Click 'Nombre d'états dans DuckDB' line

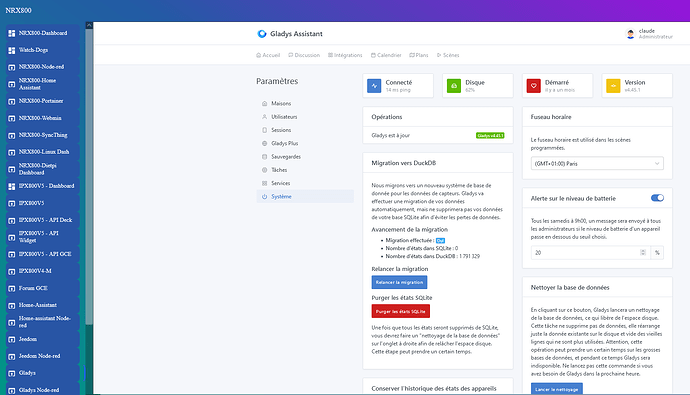click(433, 256)
